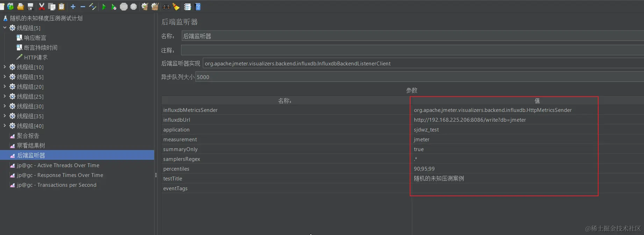This screenshot has width=644, height=235.
Task: Click the Clear All double broom icon
Action: pyautogui.click(x=155, y=7)
